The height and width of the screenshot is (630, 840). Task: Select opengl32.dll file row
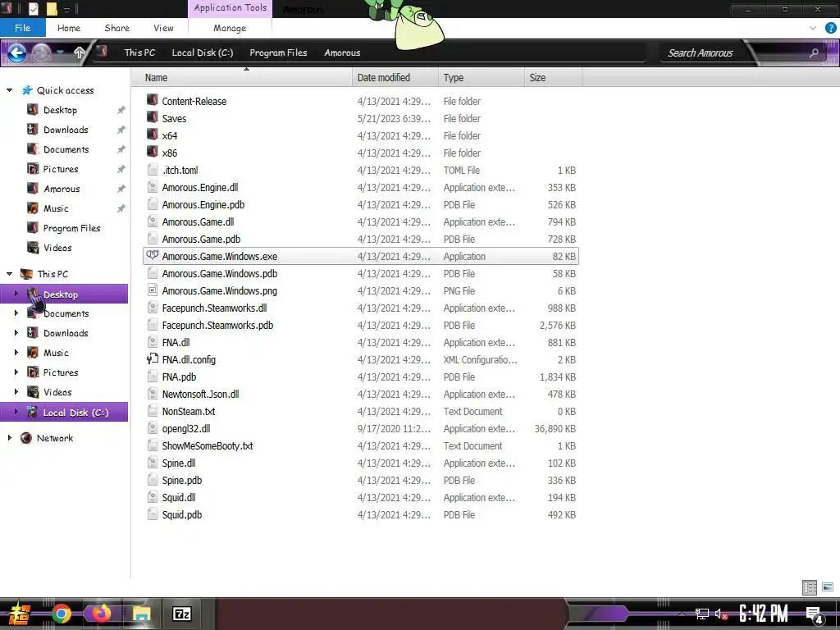361,428
